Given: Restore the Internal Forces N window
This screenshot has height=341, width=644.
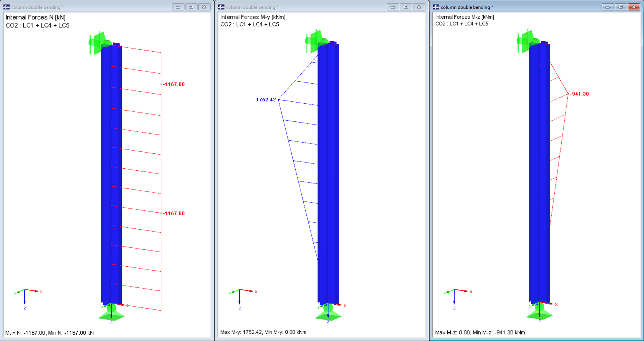Looking at the screenshot, I should pos(191,7).
